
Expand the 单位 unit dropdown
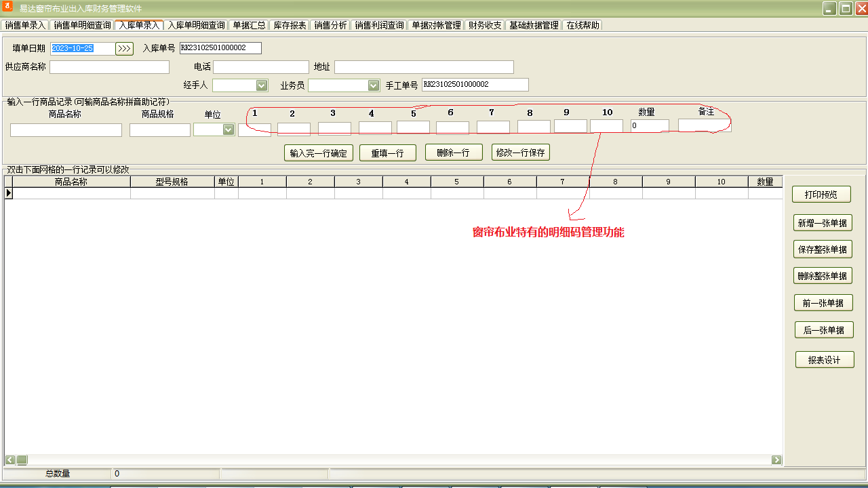[x=229, y=129]
